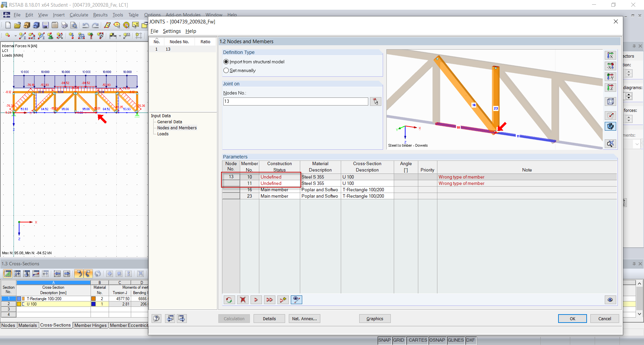644x345 pixels.
Task: Click the view in X direction icon
Action: (x=610, y=55)
